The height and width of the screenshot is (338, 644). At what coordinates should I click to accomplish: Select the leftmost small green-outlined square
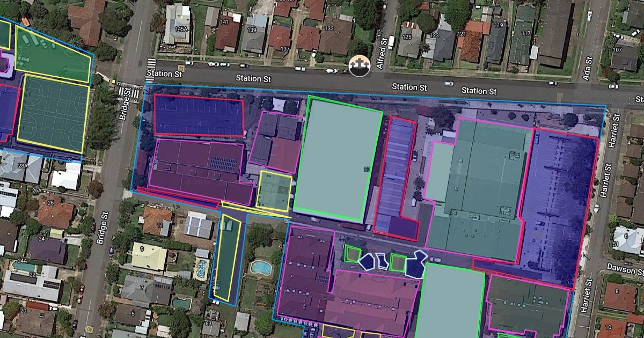[x=352, y=253]
